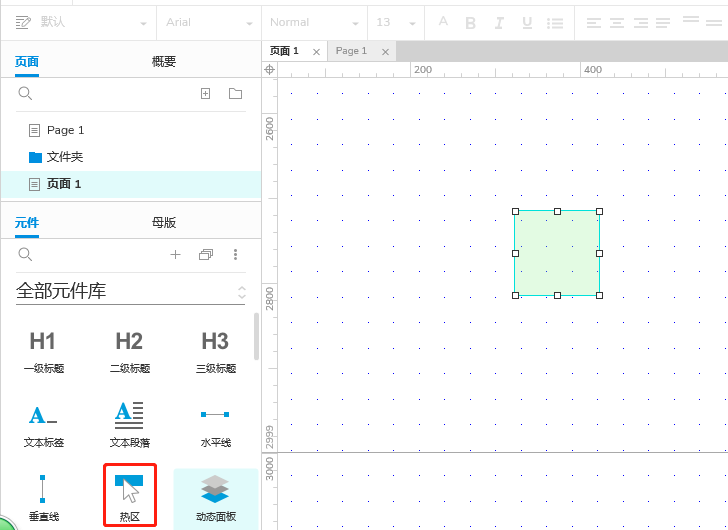Click the ruler origin crosshair icon
The height and width of the screenshot is (530, 728).
270,70
